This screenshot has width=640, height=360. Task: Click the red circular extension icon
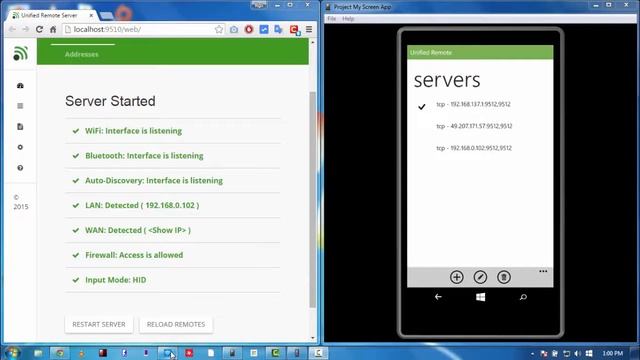(x=249, y=29)
